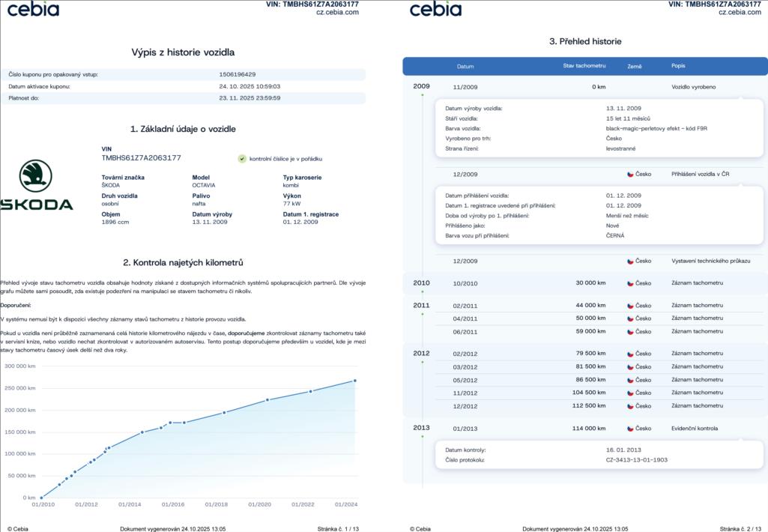This screenshot has width=768, height=532.
Task: Open the cz.cebia.com link on page 1
Action: (x=337, y=13)
